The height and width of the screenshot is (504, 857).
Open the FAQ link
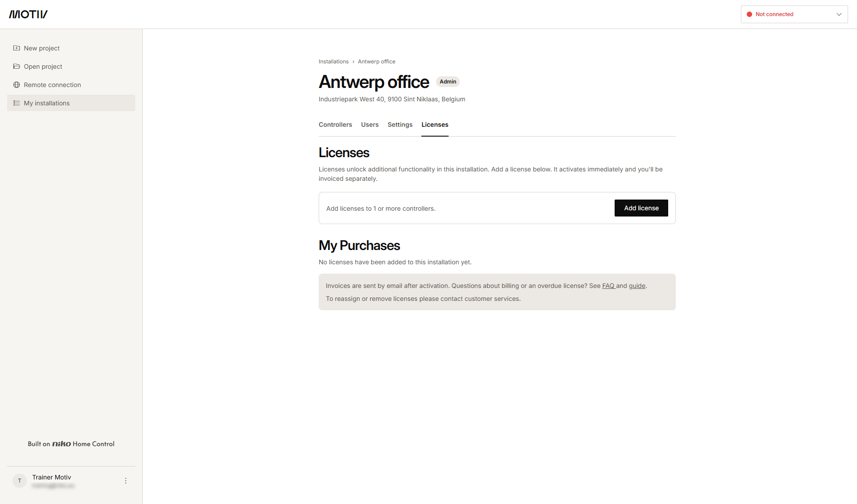coord(608,286)
